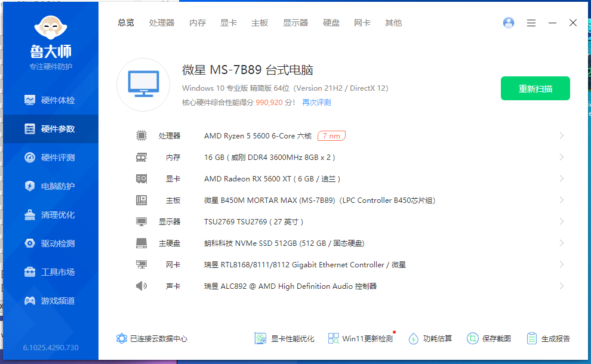Image resolution: width=591 pixels, height=364 pixels.
Task: Expand the 处理器 row chevron
Action: (562, 135)
